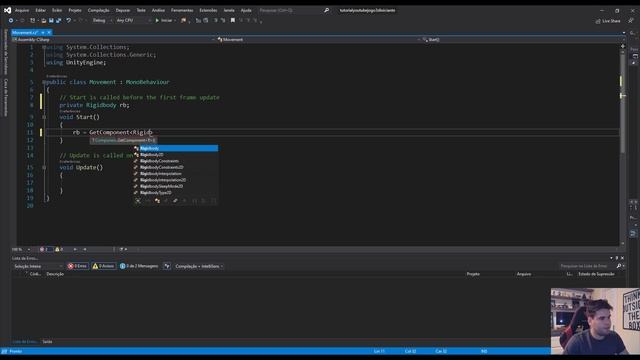This screenshot has width=640, height=360.
Task: Open the Editar menu
Action: (x=40, y=10)
